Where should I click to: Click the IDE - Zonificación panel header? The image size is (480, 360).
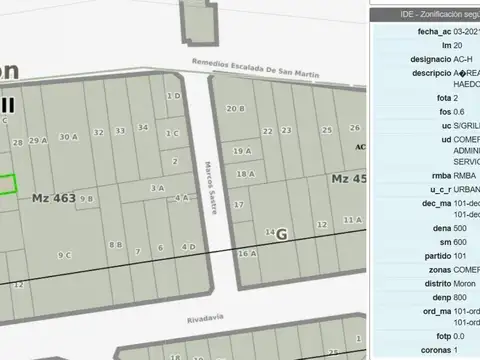click(x=425, y=15)
